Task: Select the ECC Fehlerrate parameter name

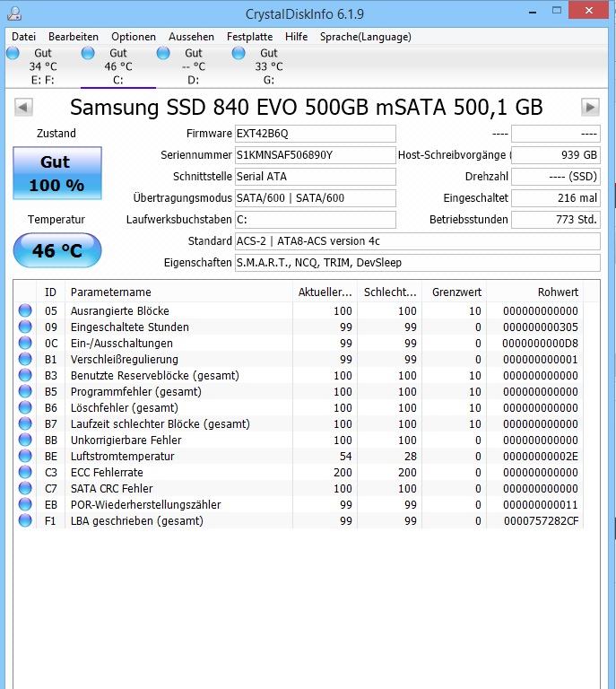Action: [107, 473]
